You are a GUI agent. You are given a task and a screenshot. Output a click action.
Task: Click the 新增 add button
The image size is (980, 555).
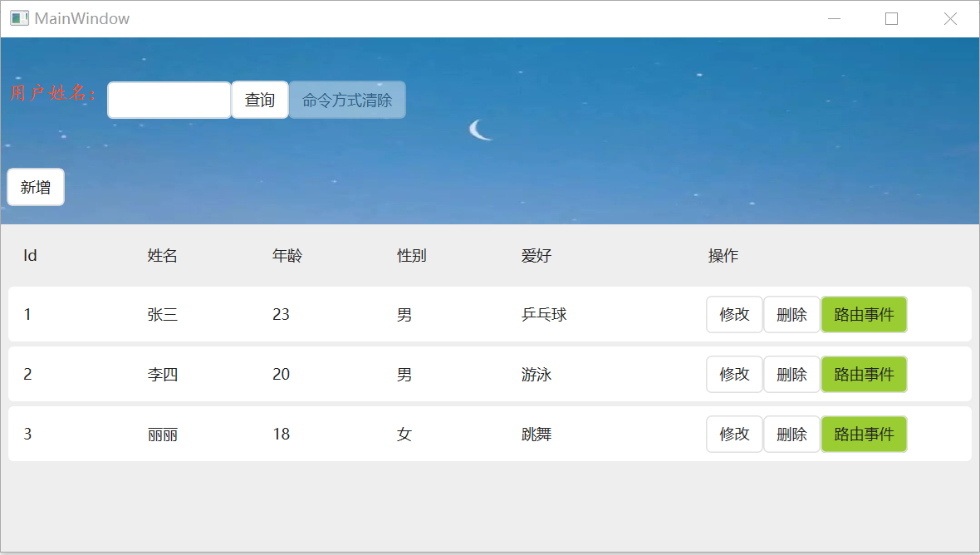(35, 186)
